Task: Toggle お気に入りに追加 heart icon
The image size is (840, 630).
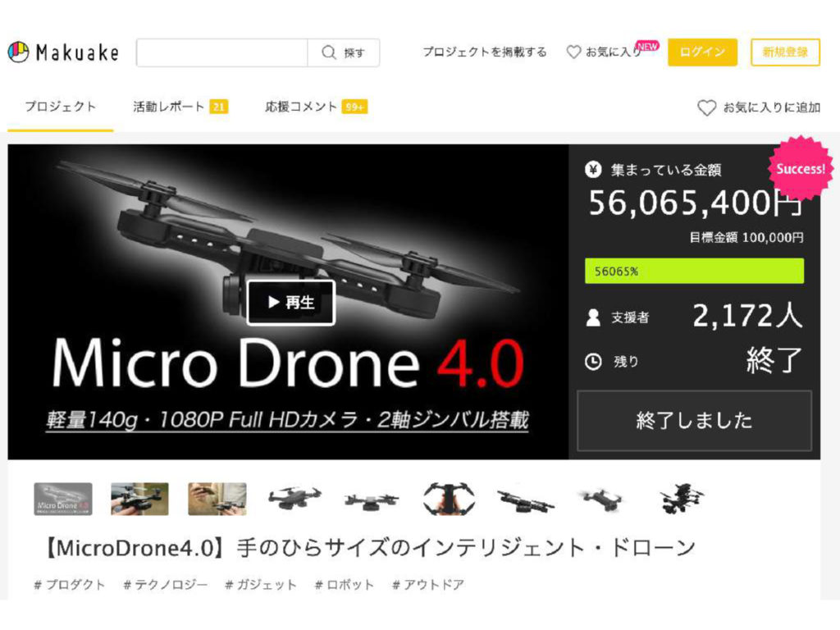Action: [x=706, y=107]
